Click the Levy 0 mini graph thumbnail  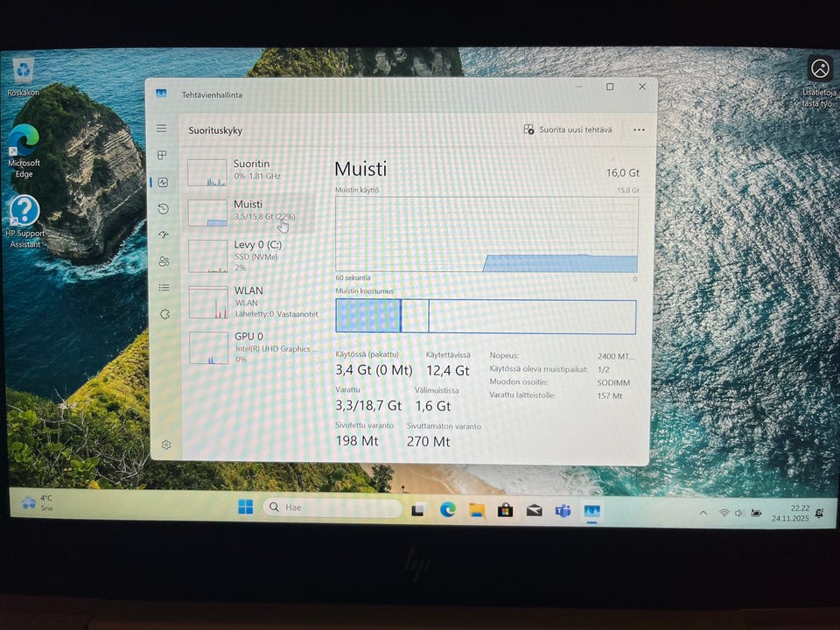[x=208, y=256]
